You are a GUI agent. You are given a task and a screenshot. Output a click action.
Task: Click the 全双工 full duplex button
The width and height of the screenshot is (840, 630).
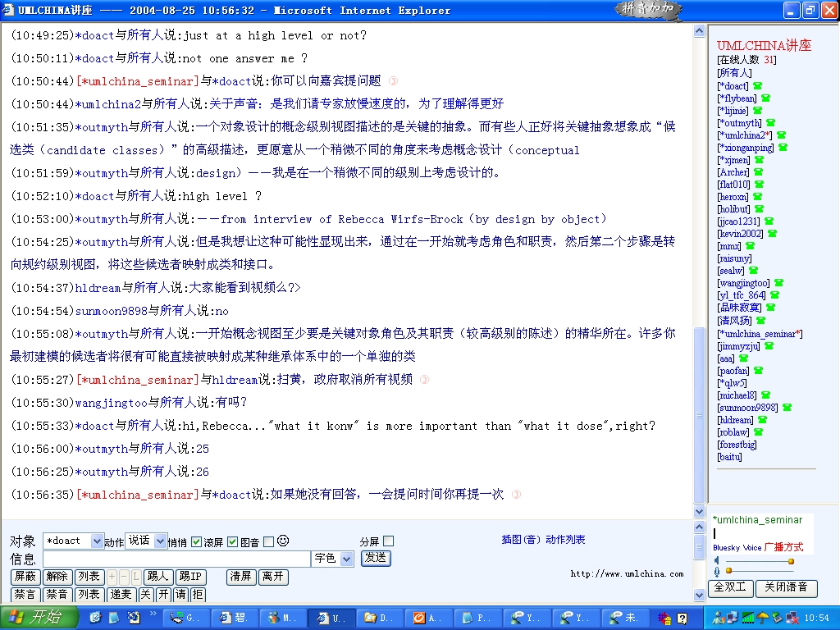731,587
